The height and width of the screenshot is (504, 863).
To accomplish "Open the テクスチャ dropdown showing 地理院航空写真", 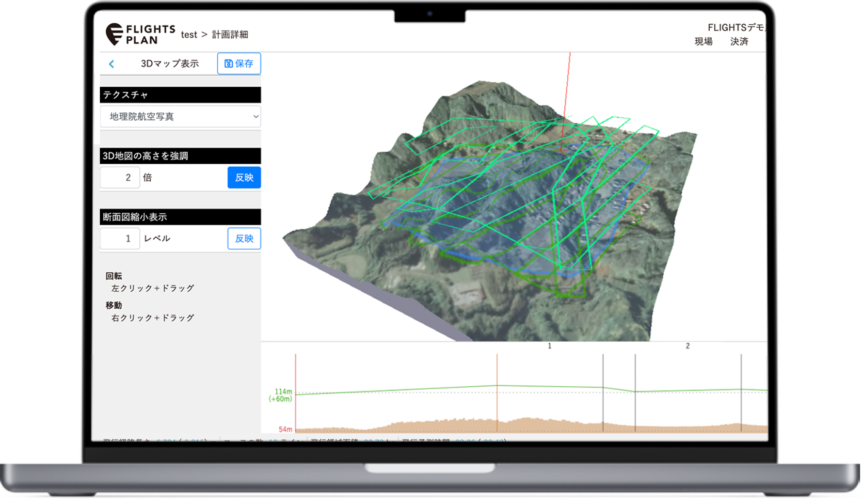I will pos(180,117).
